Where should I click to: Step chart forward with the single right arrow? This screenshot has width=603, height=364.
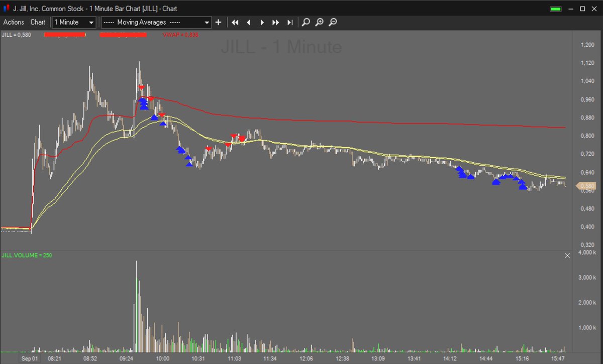pyautogui.click(x=262, y=22)
